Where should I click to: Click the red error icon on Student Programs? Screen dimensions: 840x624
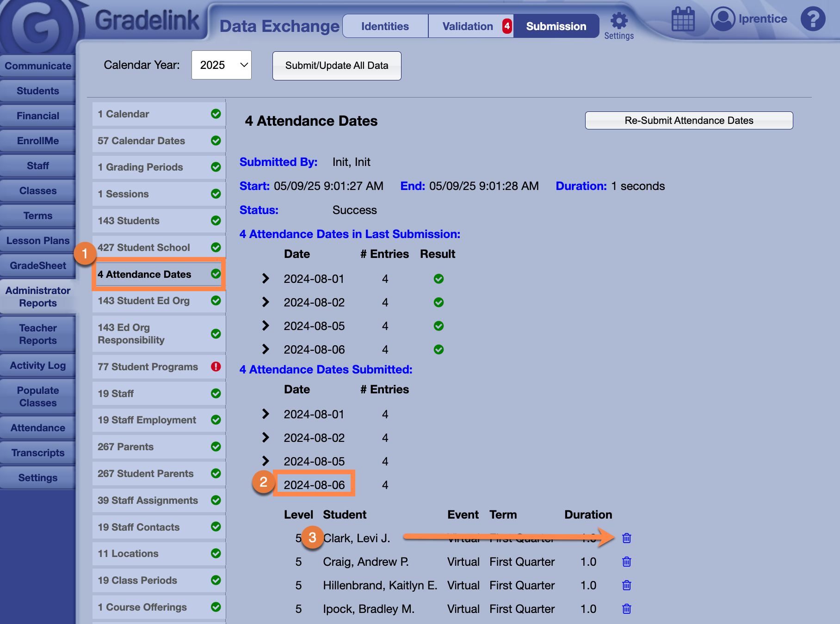pos(216,367)
